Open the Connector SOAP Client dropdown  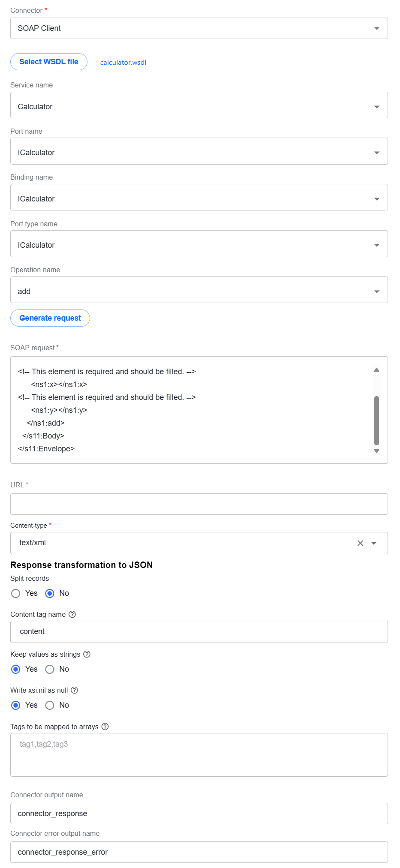199,28
